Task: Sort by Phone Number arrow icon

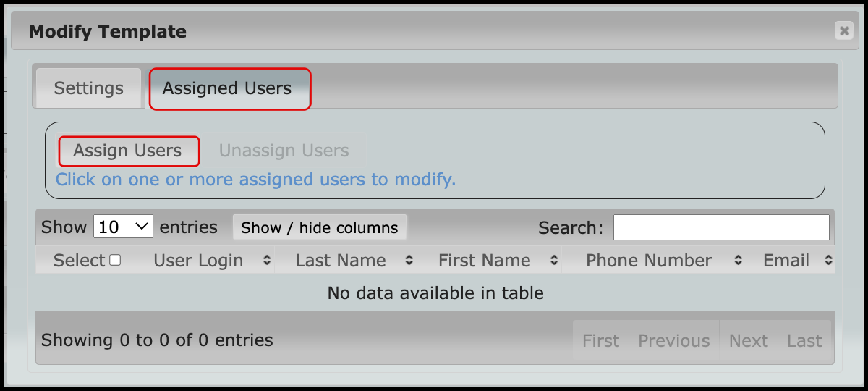Action: pos(738,261)
